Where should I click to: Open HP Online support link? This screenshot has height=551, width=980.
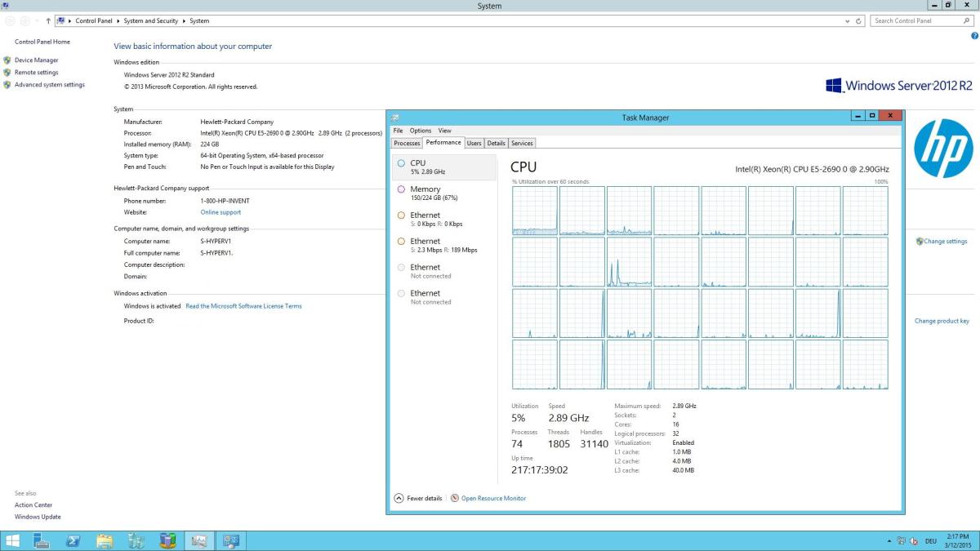pos(220,212)
